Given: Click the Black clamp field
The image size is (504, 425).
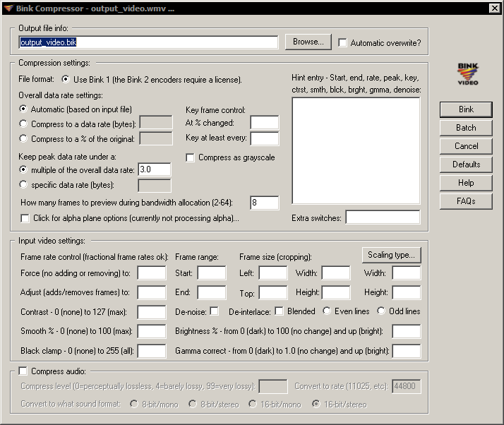Looking at the screenshot, I should point(152,351).
